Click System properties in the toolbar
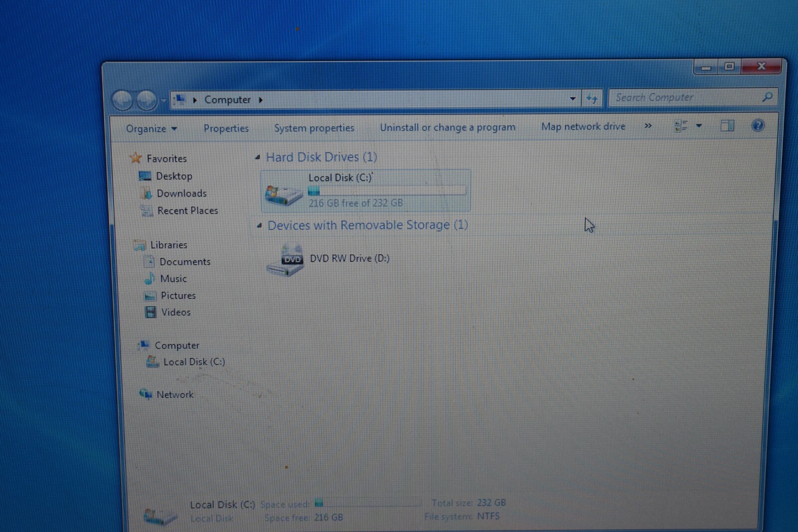798x532 pixels. tap(314, 128)
